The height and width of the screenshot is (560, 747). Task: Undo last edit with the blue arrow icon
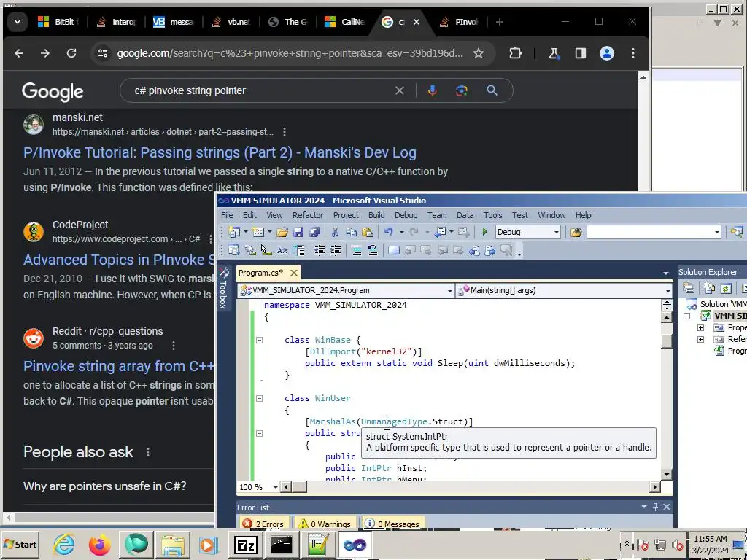(389, 232)
